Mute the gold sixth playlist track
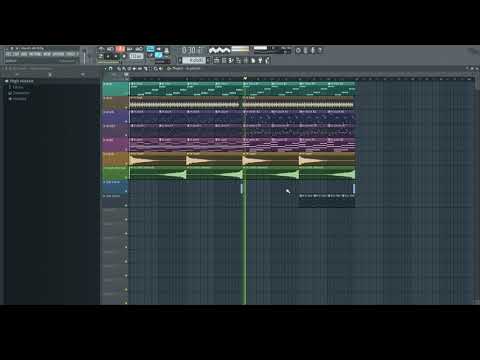Image resolution: width=480 pixels, height=360 pixels. [x=126, y=164]
